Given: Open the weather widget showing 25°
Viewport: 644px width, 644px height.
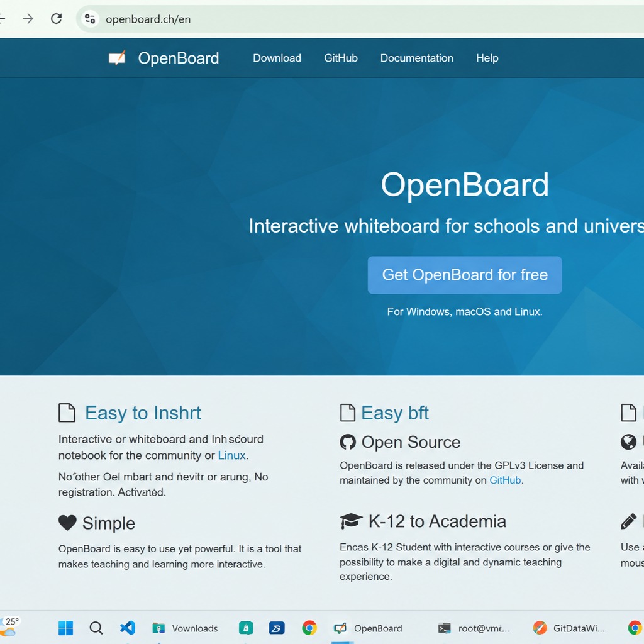Looking at the screenshot, I should click(x=9, y=626).
